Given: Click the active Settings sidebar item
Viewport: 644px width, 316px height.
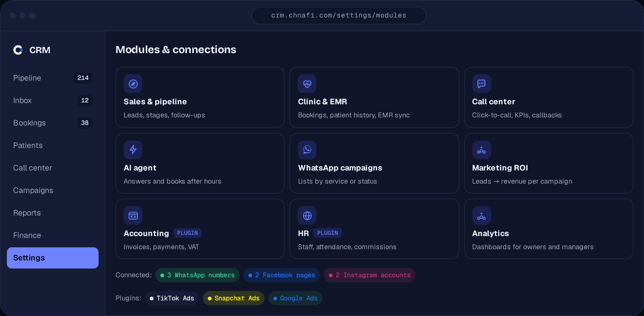Looking at the screenshot, I should tap(52, 258).
